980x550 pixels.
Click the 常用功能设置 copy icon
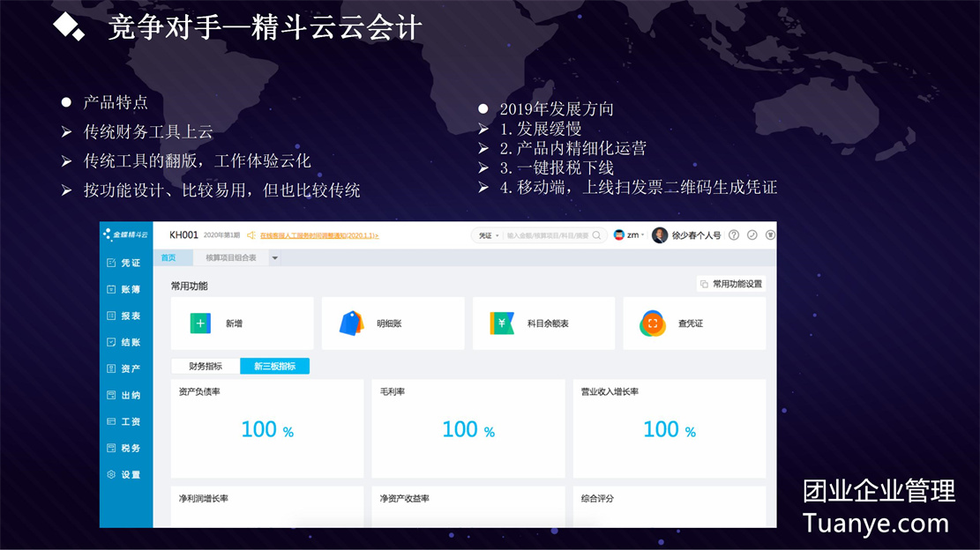(705, 284)
